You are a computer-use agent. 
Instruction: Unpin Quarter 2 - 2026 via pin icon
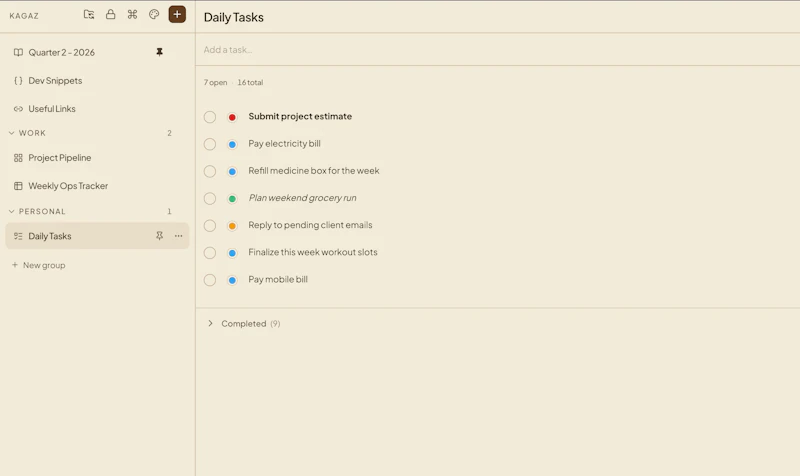pos(159,52)
